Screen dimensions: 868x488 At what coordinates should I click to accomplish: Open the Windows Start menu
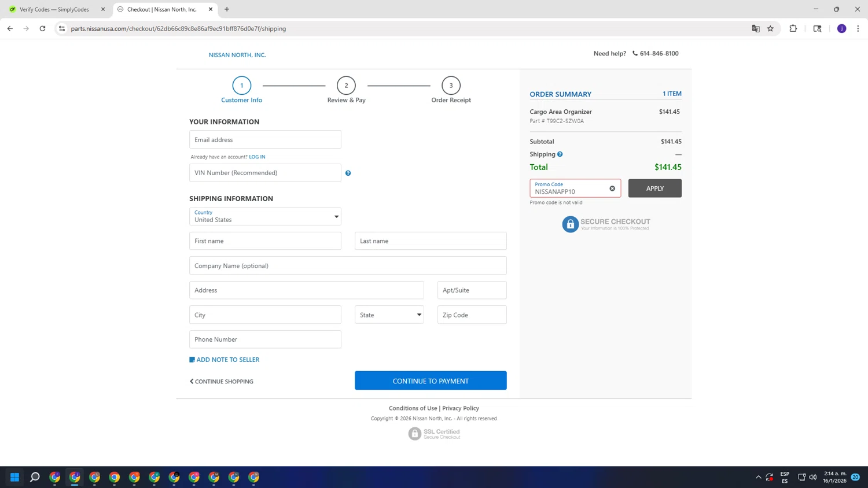tap(15, 477)
